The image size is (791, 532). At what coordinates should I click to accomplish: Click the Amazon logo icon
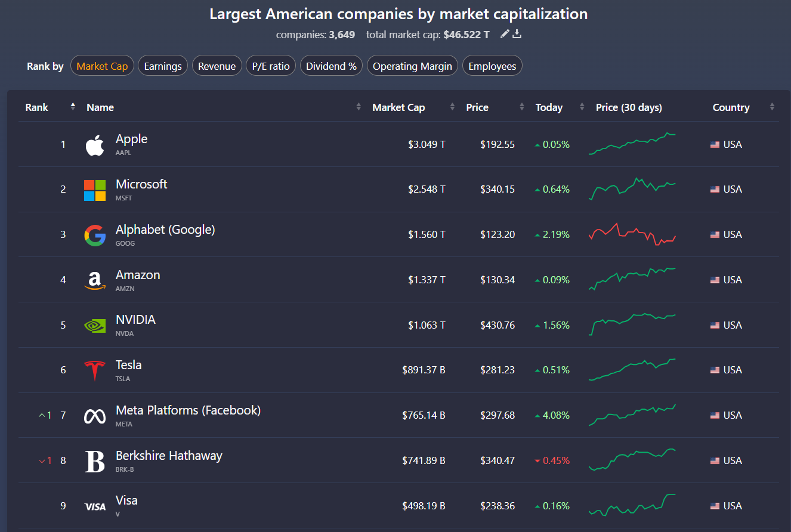[x=95, y=281]
